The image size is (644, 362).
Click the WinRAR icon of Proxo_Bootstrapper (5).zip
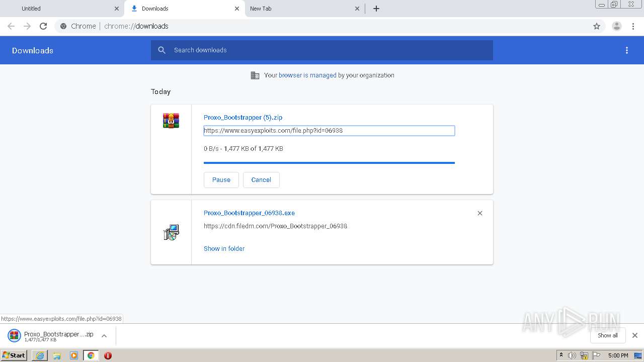point(171,121)
